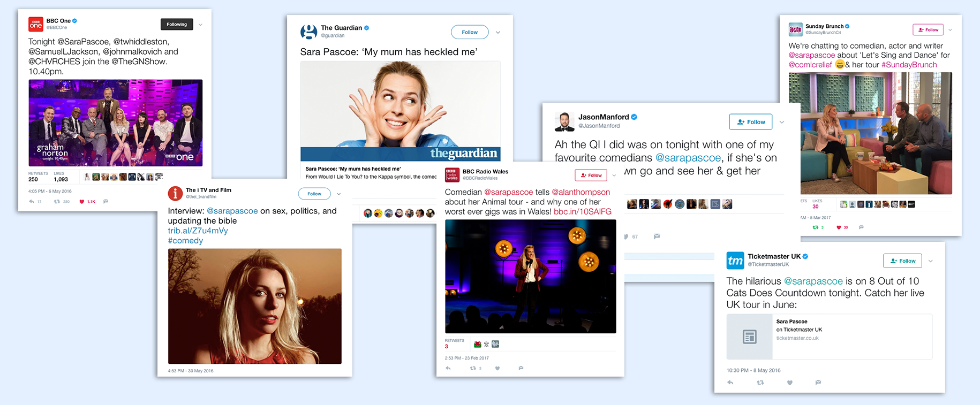The width and height of the screenshot is (980, 405).
Task: Open JasonManford's profile photo
Action: tap(564, 121)
